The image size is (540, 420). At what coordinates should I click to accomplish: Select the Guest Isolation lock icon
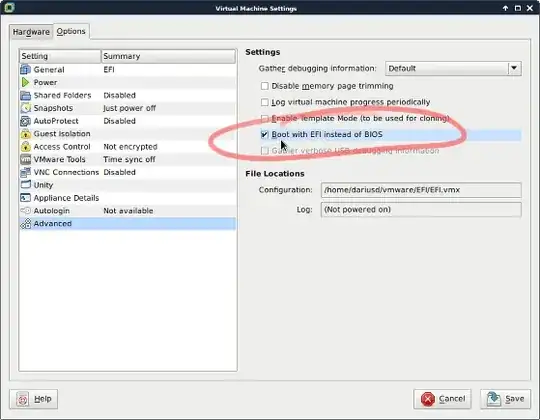(25, 134)
